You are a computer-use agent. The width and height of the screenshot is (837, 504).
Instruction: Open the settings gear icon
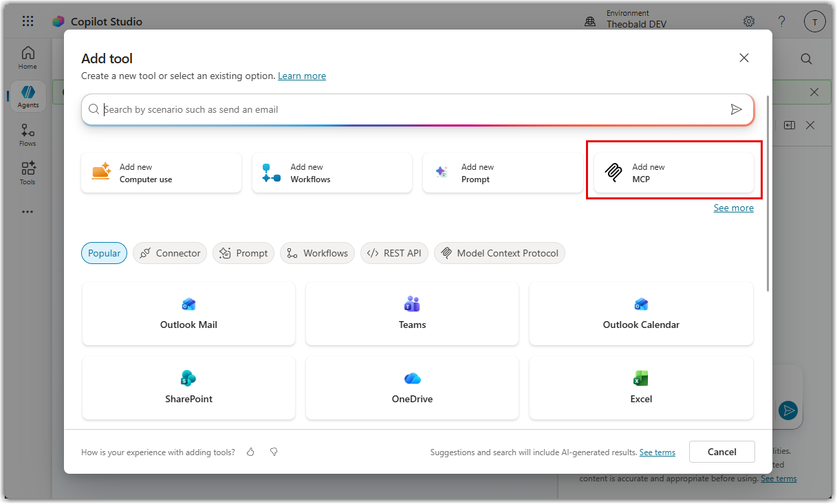click(x=749, y=21)
